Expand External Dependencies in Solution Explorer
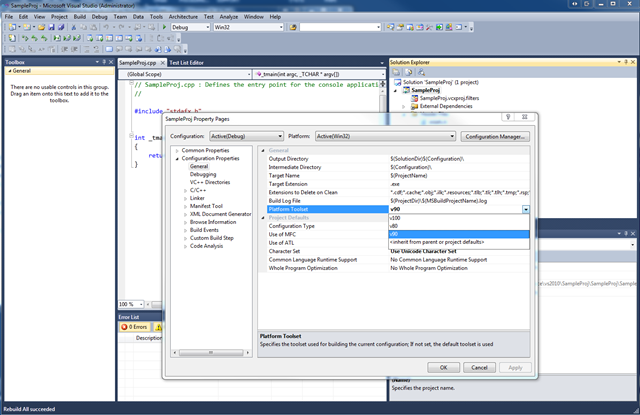 (404, 107)
